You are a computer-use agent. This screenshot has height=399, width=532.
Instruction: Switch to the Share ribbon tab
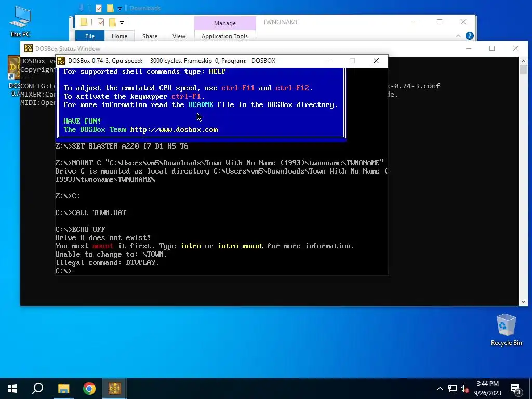coord(150,36)
